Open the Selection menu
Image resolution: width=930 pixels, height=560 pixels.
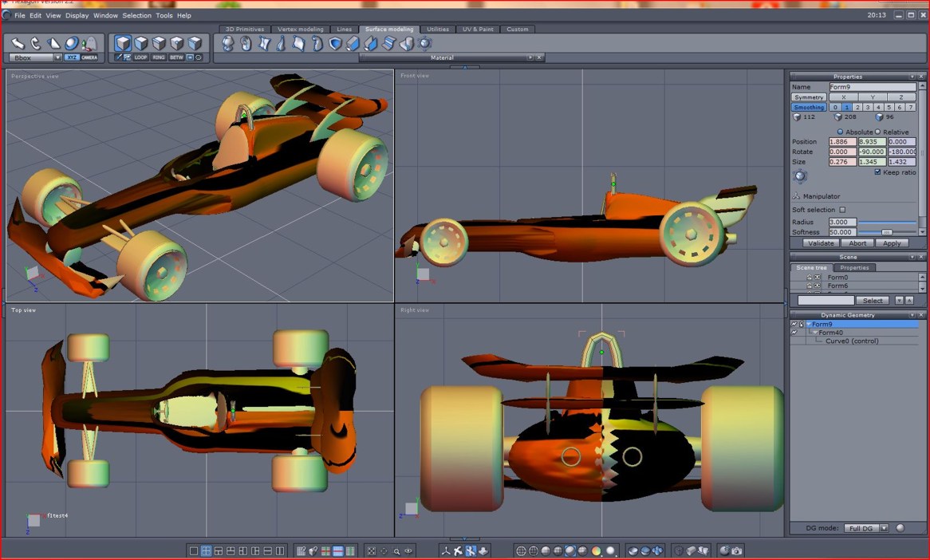point(136,15)
